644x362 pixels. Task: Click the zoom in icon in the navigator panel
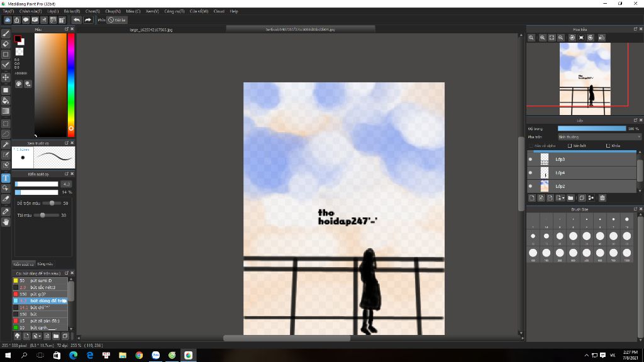click(x=542, y=38)
